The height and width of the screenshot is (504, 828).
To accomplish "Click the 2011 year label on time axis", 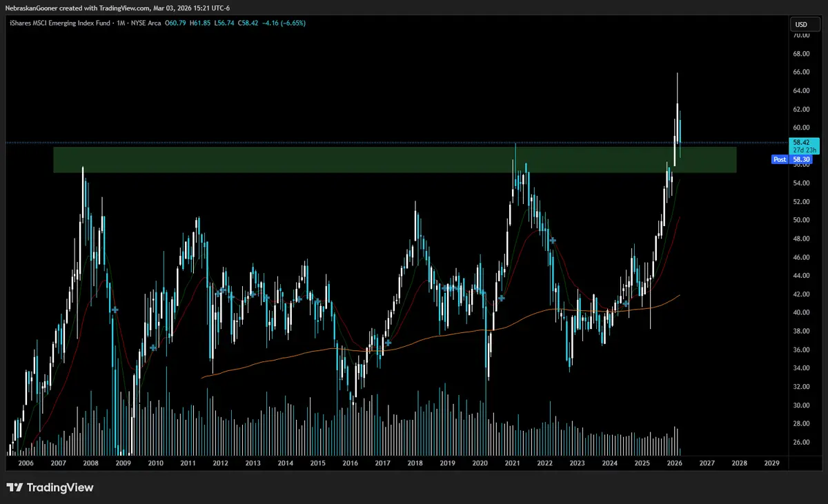I will (x=188, y=464).
